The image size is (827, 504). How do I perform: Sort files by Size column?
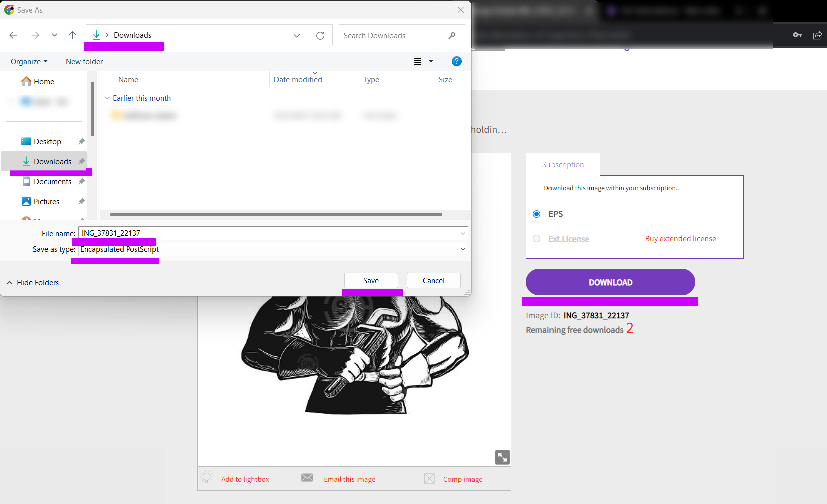(x=445, y=80)
